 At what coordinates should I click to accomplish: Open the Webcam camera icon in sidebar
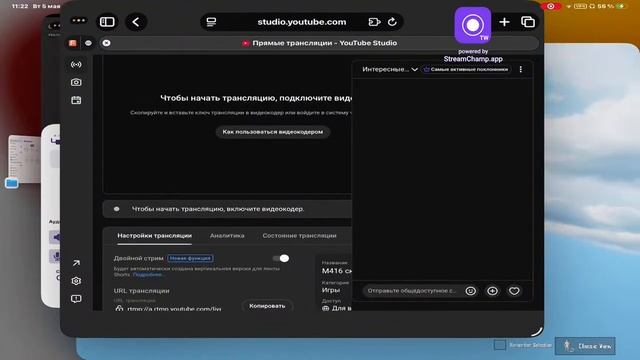pyautogui.click(x=76, y=82)
